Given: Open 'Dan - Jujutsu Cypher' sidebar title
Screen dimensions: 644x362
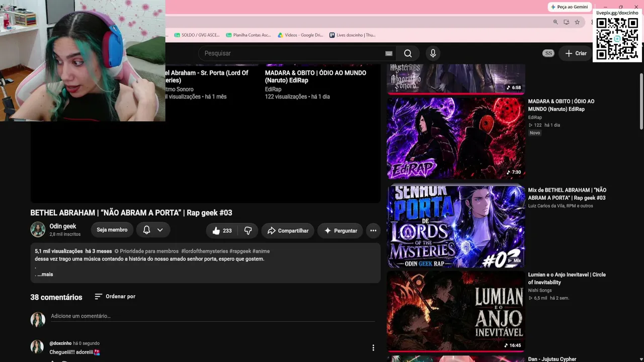Looking at the screenshot, I should (x=552, y=359).
